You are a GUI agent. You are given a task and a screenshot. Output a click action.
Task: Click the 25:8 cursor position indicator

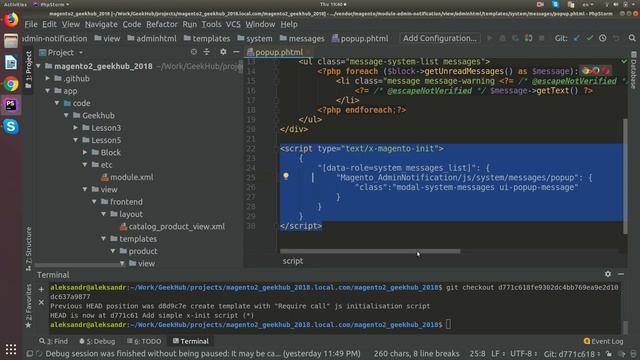click(x=477, y=354)
